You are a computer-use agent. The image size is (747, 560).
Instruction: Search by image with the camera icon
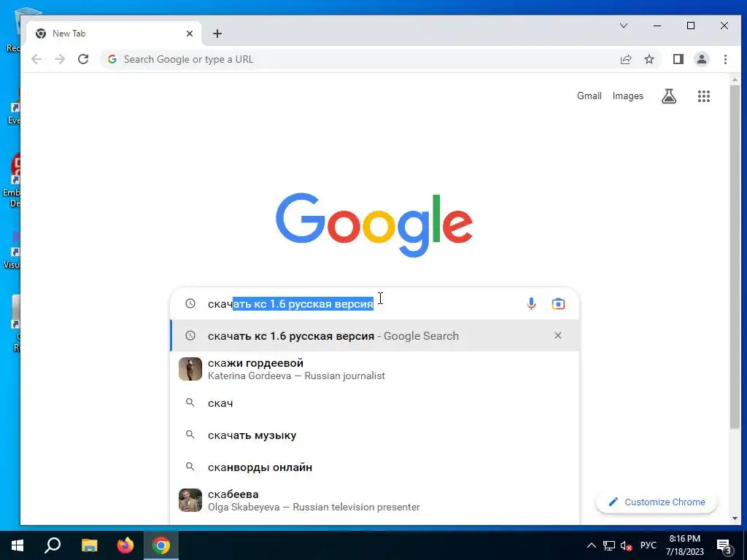pyautogui.click(x=558, y=303)
